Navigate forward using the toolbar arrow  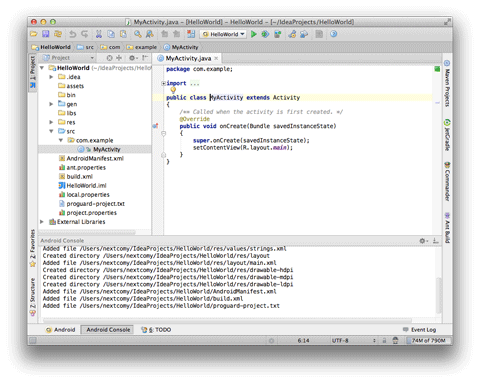(x=176, y=34)
